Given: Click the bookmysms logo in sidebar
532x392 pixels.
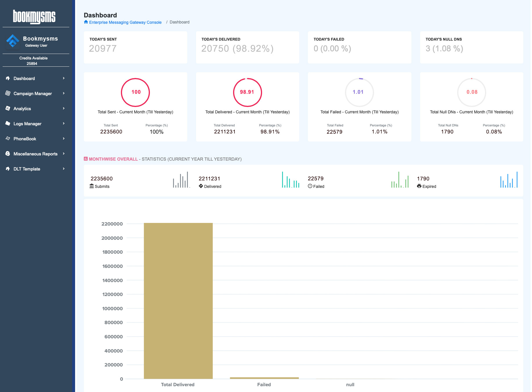Looking at the screenshot, I should pyautogui.click(x=34, y=17).
